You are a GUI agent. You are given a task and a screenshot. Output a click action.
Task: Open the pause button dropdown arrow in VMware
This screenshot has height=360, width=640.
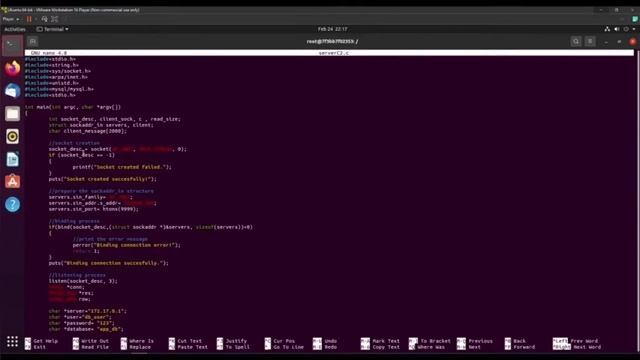tap(36, 19)
